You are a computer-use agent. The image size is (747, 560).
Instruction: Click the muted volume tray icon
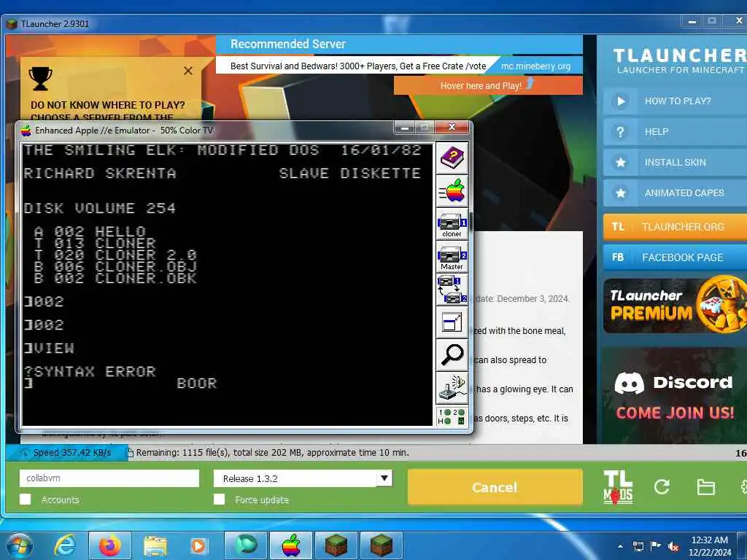[673, 546]
